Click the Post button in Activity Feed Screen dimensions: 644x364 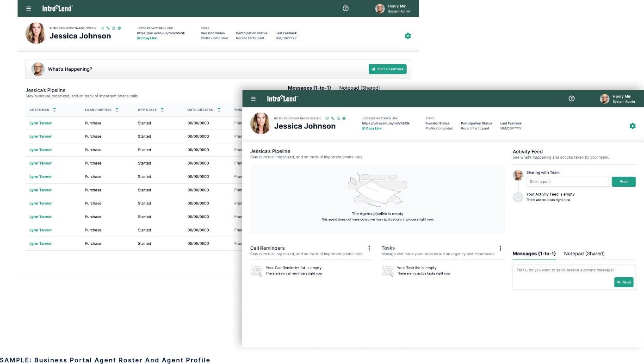coord(624,182)
